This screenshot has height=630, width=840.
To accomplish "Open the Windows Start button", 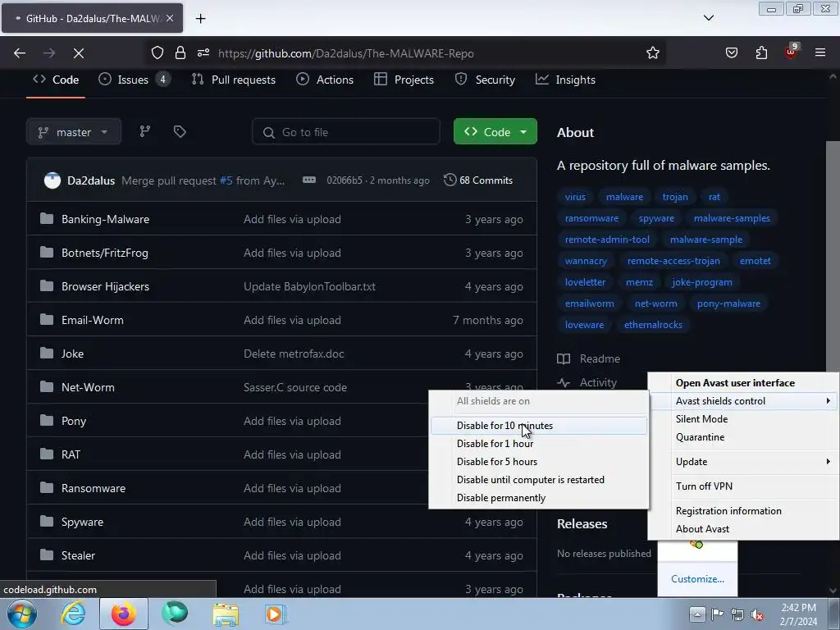I will 21,614.
